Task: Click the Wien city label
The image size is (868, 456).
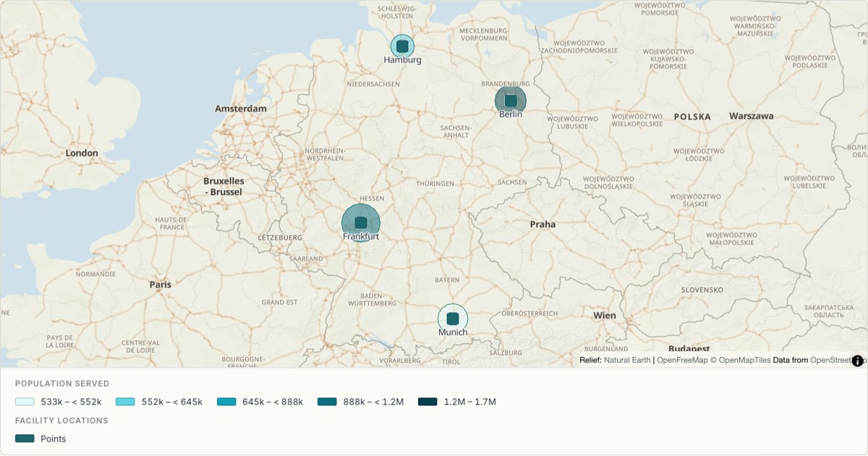Action: click(605, 315)
